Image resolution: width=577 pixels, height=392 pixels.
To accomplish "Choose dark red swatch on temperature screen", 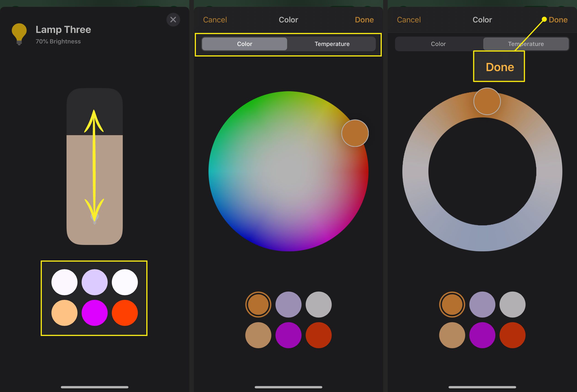I will (x=513, y=335).
